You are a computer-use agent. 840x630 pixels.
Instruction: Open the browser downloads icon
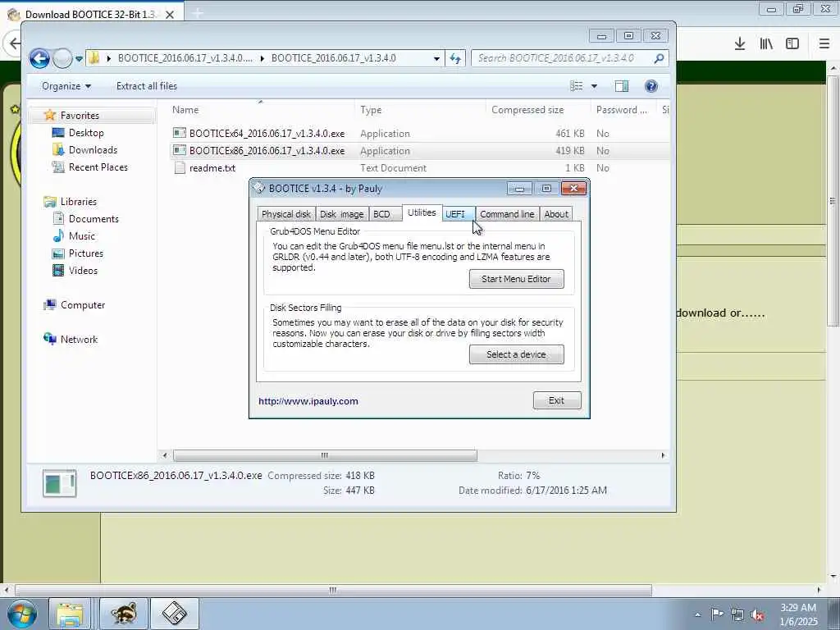click(739, 43)
